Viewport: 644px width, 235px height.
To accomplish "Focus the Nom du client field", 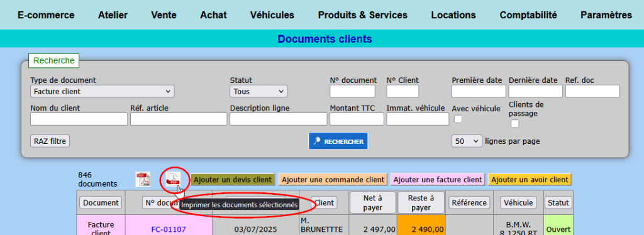I will 79,119.
